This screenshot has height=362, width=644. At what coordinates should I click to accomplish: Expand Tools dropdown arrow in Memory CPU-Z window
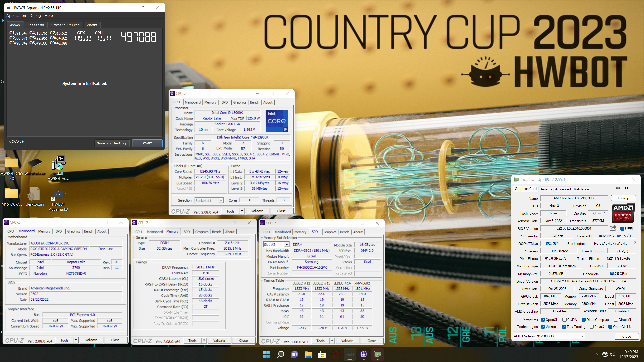204,340
